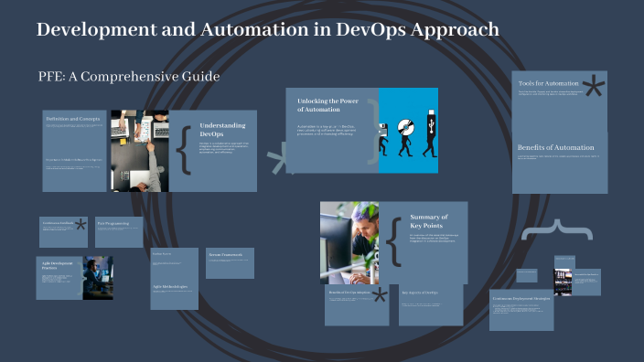Image resolution: width=644 pixels, height=362 pixels.
Task: Select the main presentation title text
Action: pyautogui.click(x=268, y=30)
